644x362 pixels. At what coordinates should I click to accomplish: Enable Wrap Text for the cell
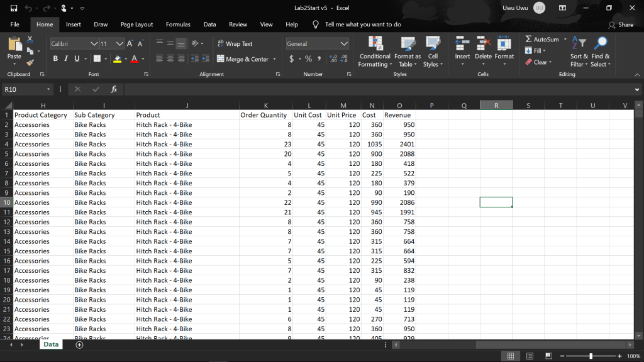coord(235,44)
